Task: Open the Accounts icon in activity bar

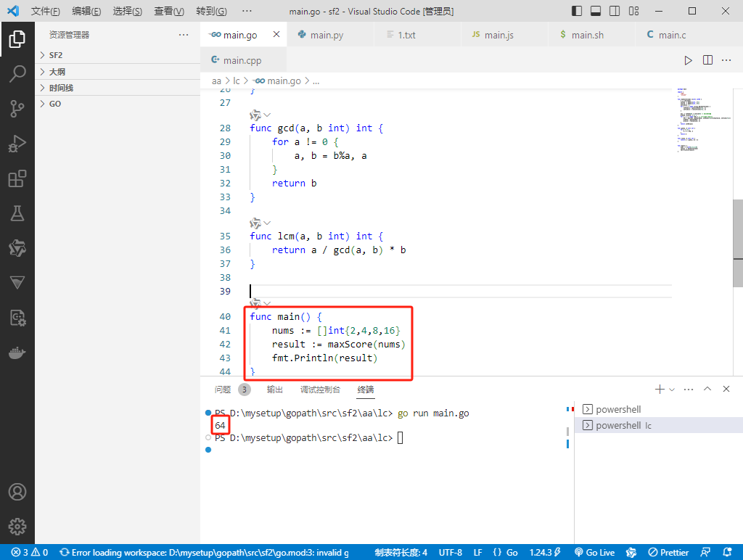Action: (x=17, y=492)
